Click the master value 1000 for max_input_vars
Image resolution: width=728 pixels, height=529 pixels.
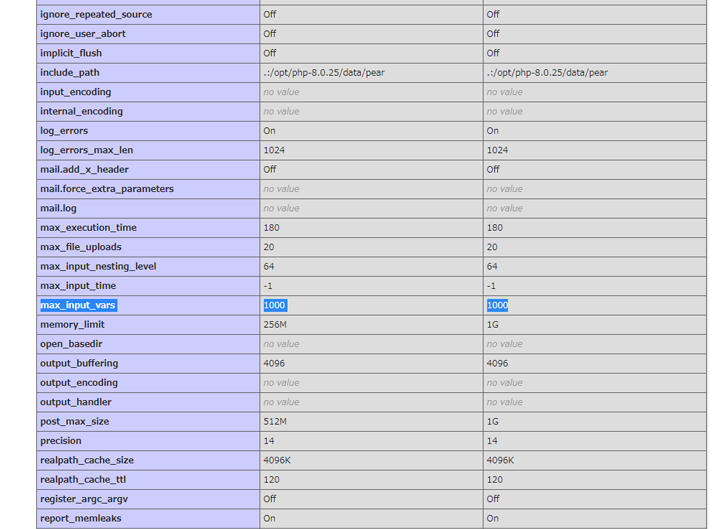click(x=497, y=305)
